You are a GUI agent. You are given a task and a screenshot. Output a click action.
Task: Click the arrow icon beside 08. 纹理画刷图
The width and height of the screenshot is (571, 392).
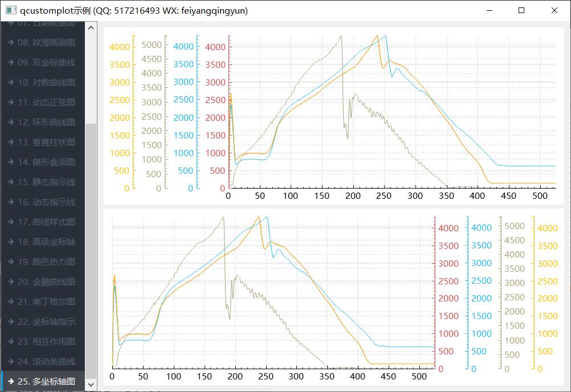10,43
